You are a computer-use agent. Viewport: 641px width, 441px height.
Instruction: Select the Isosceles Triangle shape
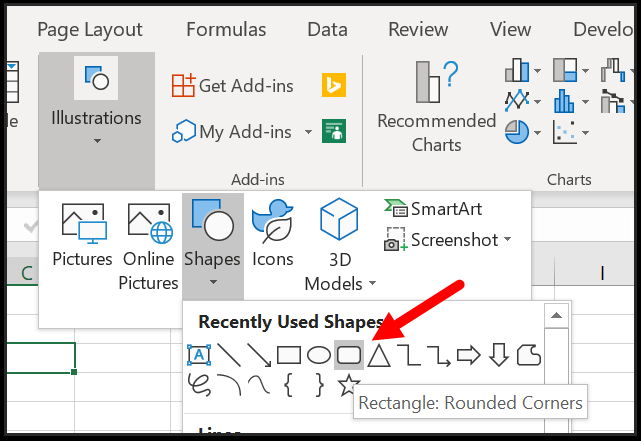(x=379, y=355)
